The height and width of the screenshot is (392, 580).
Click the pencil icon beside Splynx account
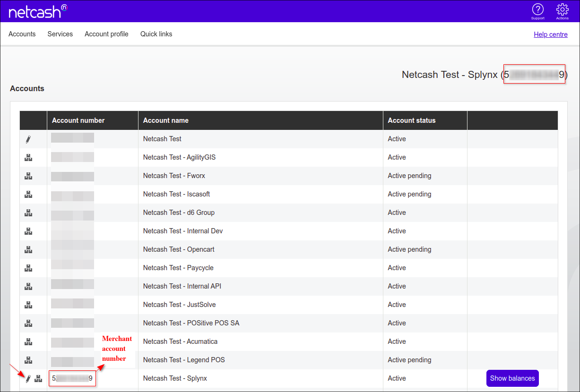[28, 378]
